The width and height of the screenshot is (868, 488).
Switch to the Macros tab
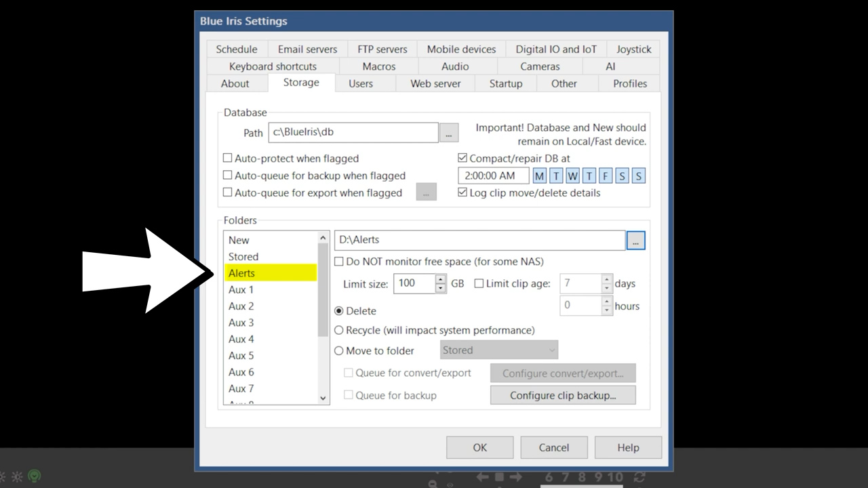[378, 66]
